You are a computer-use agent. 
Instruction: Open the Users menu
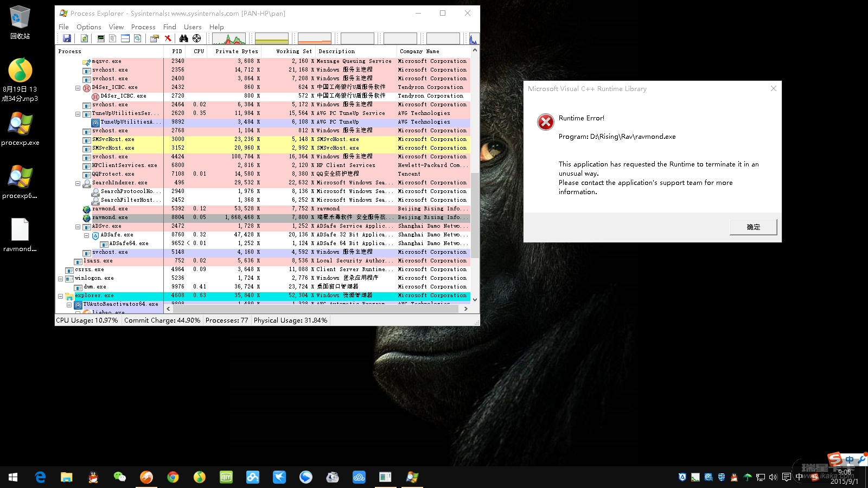click(193, 27)
